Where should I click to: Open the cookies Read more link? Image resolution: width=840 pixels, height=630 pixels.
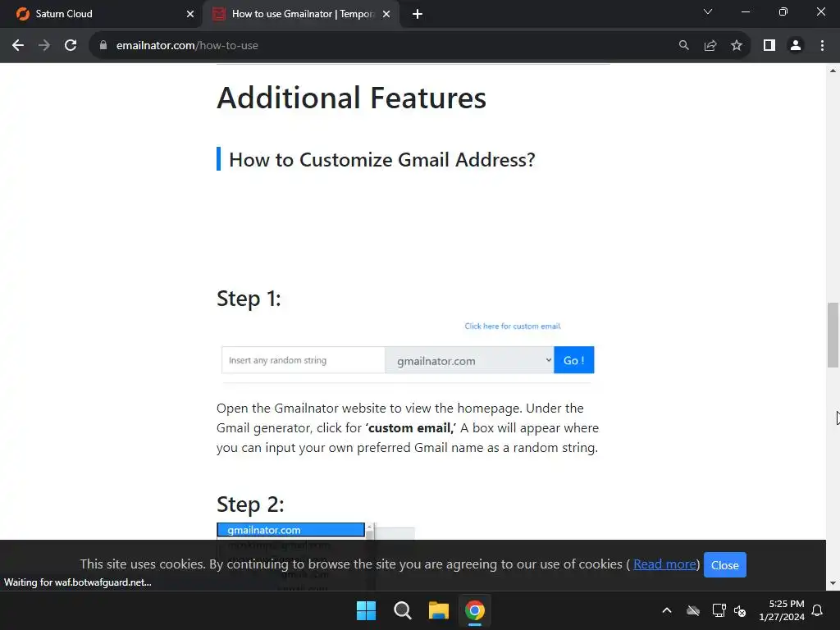click(664, 564)
